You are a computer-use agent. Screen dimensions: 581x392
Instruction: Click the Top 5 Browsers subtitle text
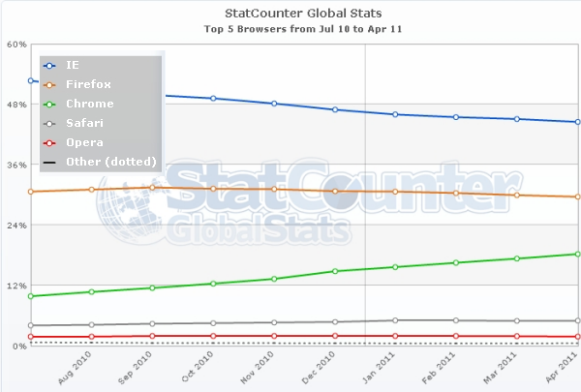(290, 29)
